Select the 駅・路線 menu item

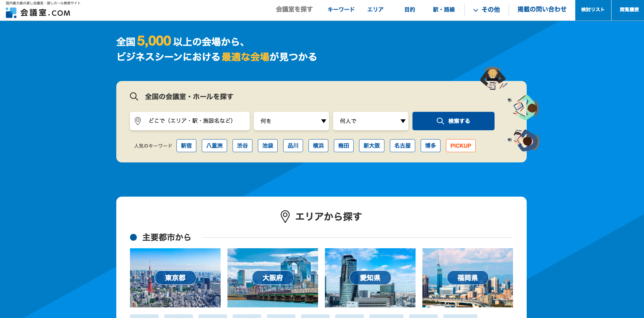coord(444,10)
